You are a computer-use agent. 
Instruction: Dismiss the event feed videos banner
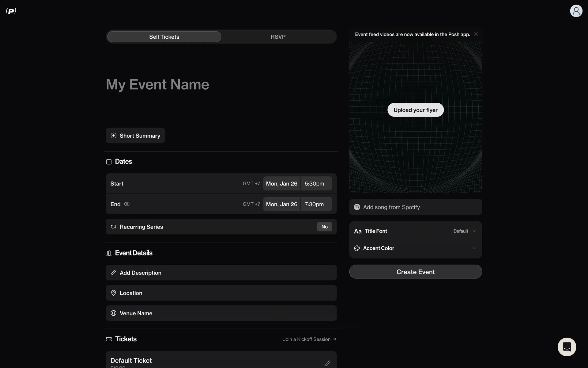coord(476,34)
